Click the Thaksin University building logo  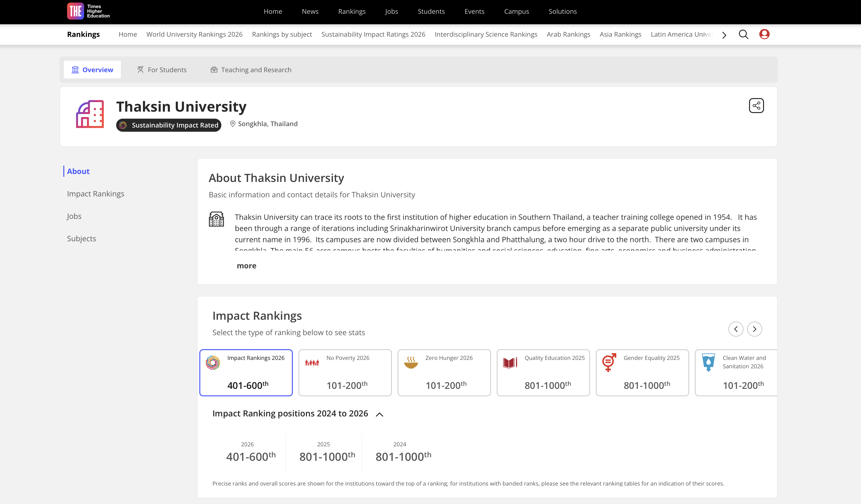(90, 114)
